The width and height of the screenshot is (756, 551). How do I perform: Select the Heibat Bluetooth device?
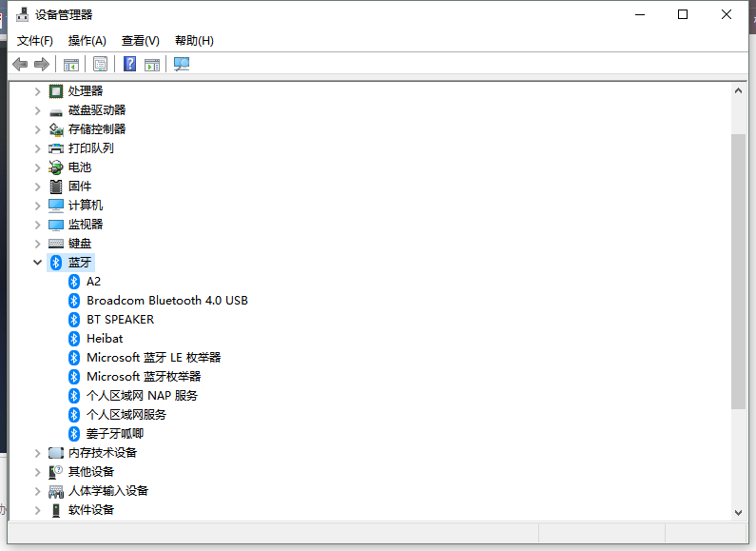105,339
